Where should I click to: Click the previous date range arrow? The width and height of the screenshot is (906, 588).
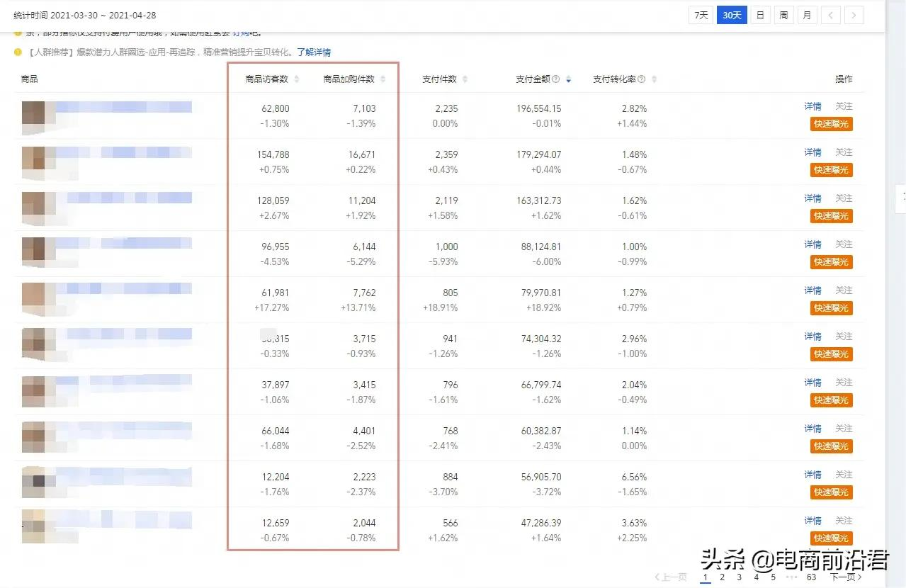pos(830,14)
